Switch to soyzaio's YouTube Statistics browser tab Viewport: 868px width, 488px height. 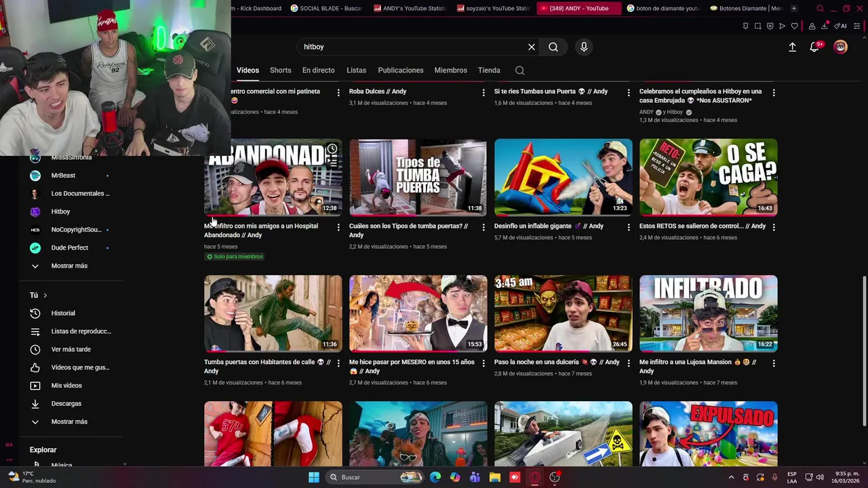[x=494, y=8]
